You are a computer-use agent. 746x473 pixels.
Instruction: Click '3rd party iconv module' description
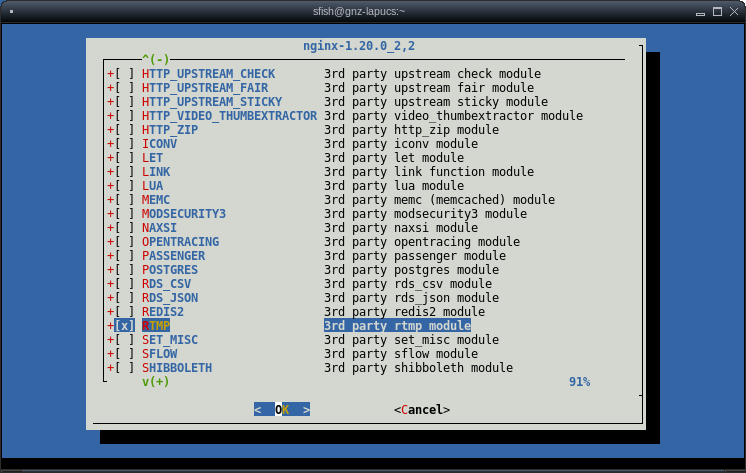(401, 144)
